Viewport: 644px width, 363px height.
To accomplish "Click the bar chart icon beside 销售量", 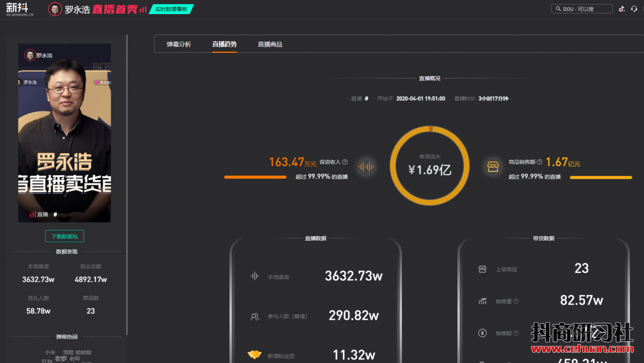I will pyautogui.click(x=482, y=301).
